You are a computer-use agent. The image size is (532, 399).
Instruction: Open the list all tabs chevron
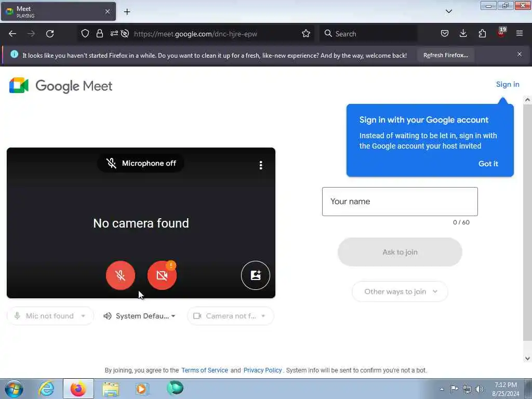tap(448, 11)
